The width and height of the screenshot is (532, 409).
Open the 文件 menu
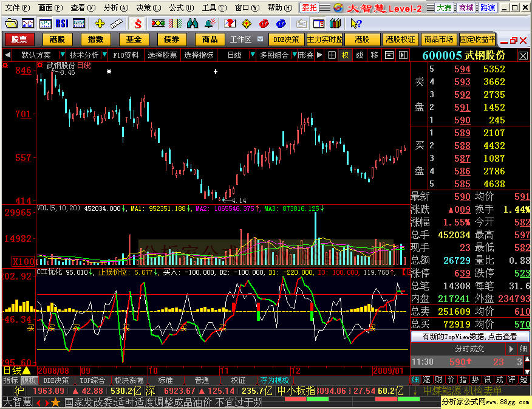[17, 7]
